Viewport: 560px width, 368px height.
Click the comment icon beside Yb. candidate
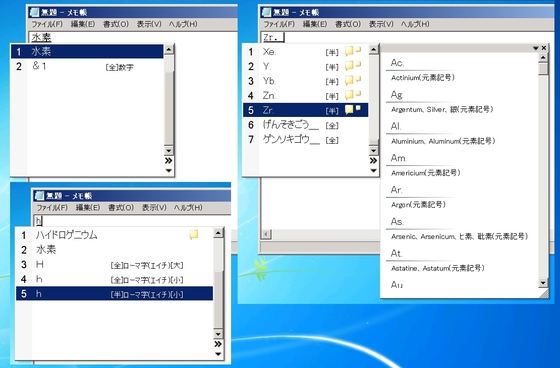tap(353, 80)
